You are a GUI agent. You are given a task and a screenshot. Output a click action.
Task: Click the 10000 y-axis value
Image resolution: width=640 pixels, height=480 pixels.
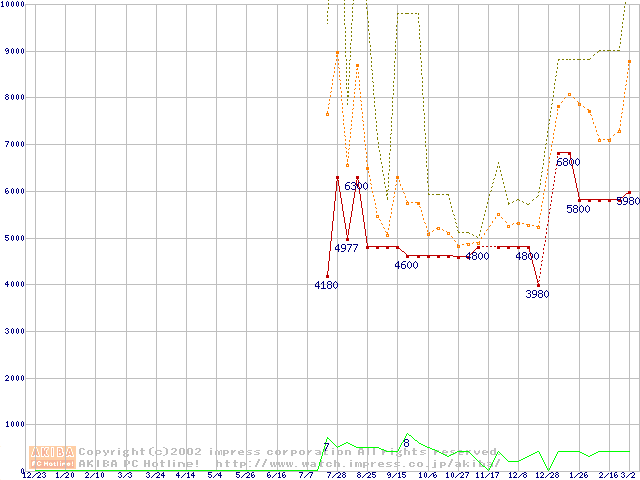[13, 5]
